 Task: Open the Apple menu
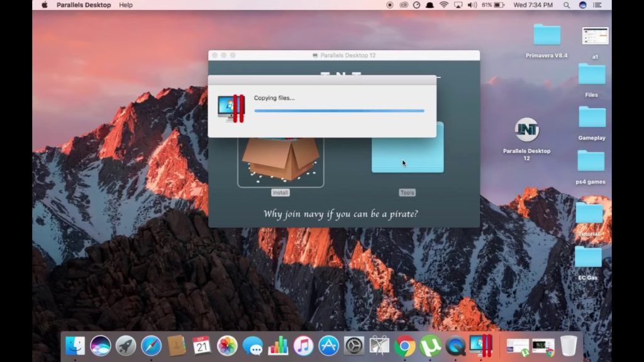45,5
